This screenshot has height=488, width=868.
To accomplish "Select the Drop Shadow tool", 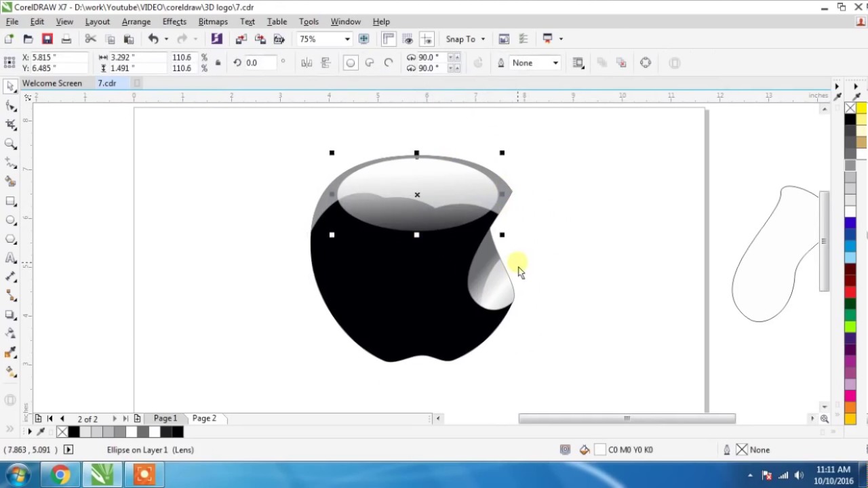I will 10,315.
